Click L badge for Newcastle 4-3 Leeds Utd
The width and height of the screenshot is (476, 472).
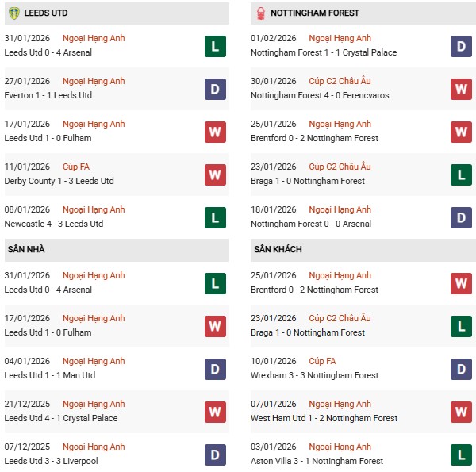tap(215, 217)
